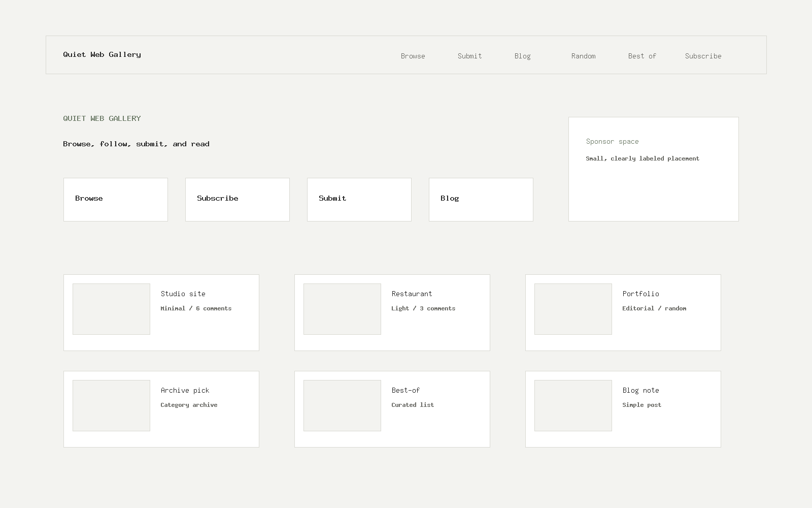Click the Best-of entry title
The image size is (812, 508).
click(x=406, y=390)
